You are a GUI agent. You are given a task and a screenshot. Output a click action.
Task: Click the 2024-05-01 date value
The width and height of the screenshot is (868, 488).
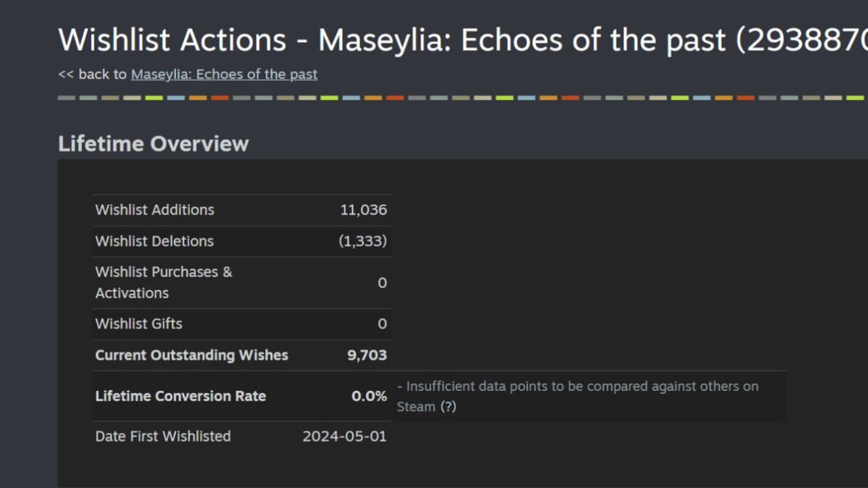tap(344, 437)
